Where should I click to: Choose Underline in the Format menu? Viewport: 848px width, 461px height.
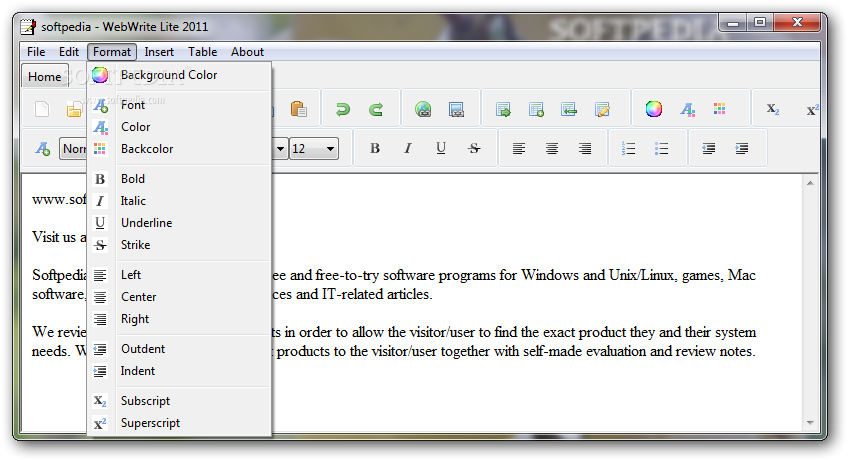pyautogui.click(x=179, y=223)
